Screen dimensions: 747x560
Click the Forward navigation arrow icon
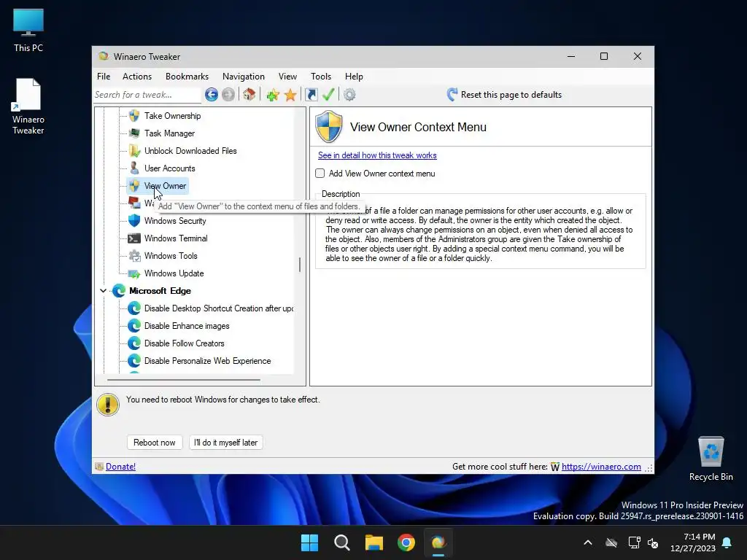pos(228,94)
